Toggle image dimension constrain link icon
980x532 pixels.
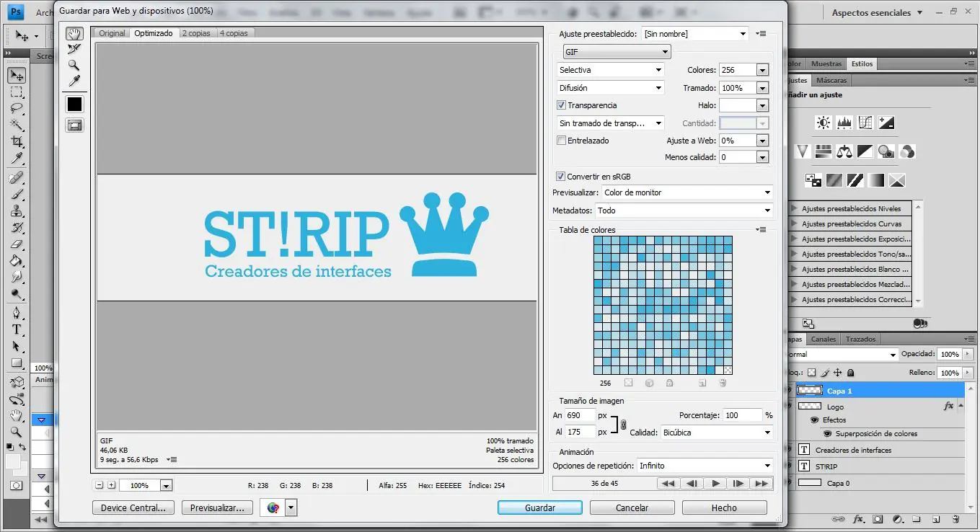click(623, 425)
